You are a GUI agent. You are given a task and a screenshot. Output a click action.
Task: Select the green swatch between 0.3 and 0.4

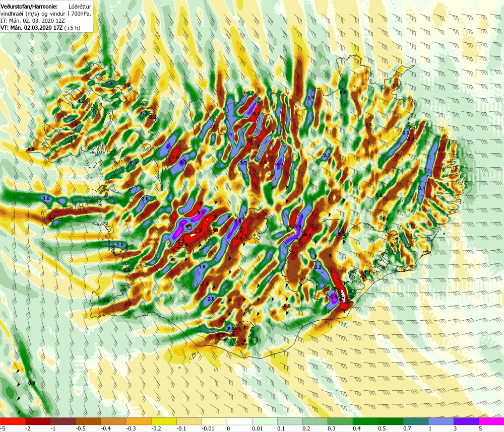pyautogui.click(x=340, y=421)
